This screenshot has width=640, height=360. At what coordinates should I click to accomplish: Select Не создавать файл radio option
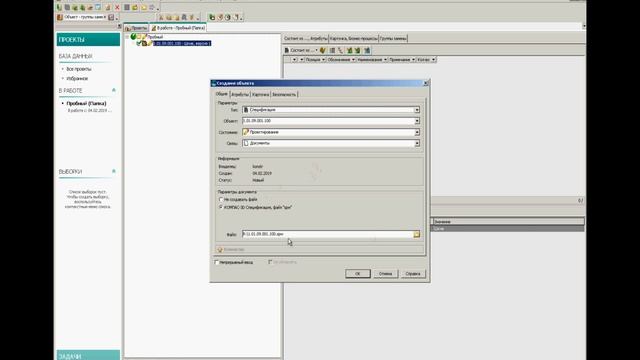tap(221, 200)
